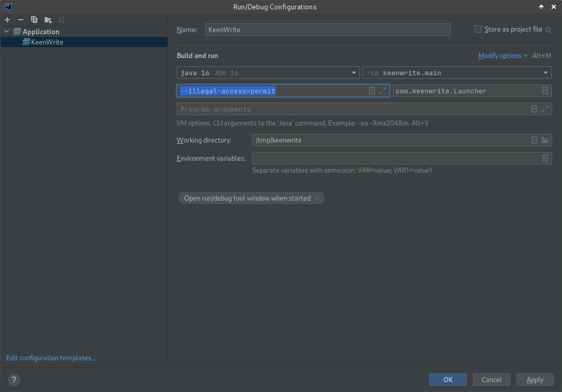
Task: Collapse the Application tree node
Action: pyautogui.click(x=7, y=32)
